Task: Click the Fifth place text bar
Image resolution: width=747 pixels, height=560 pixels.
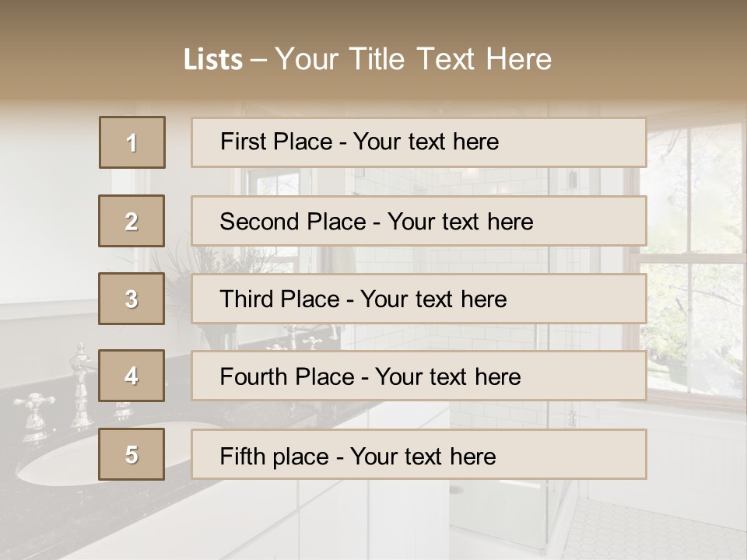Action: coord(419,454)
